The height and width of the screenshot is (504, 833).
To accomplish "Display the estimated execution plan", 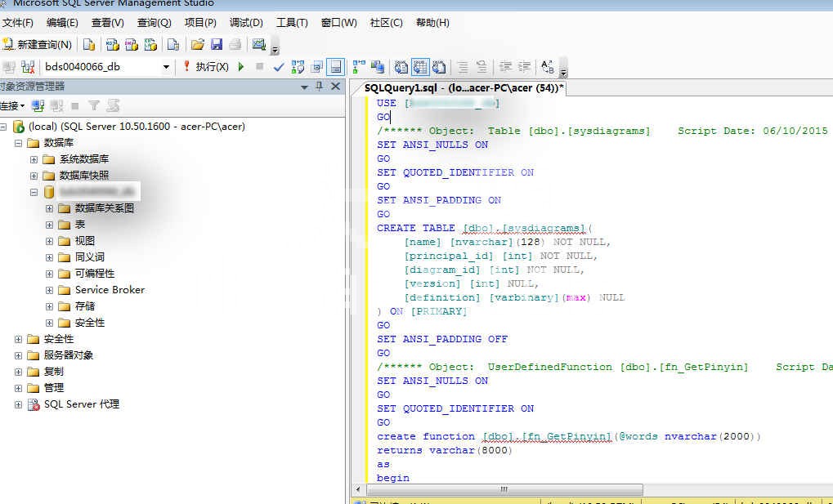I will click(298, 67).
